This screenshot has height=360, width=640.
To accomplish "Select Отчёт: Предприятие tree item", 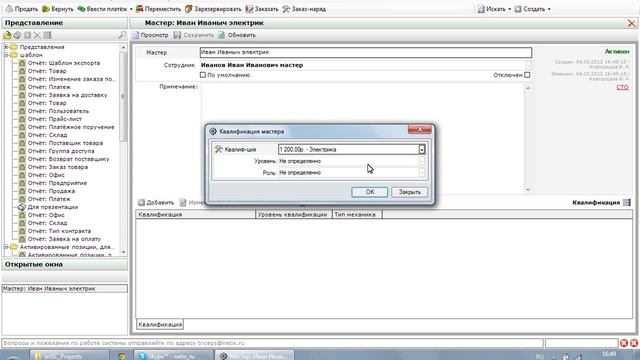I will (x=57, y=183).
